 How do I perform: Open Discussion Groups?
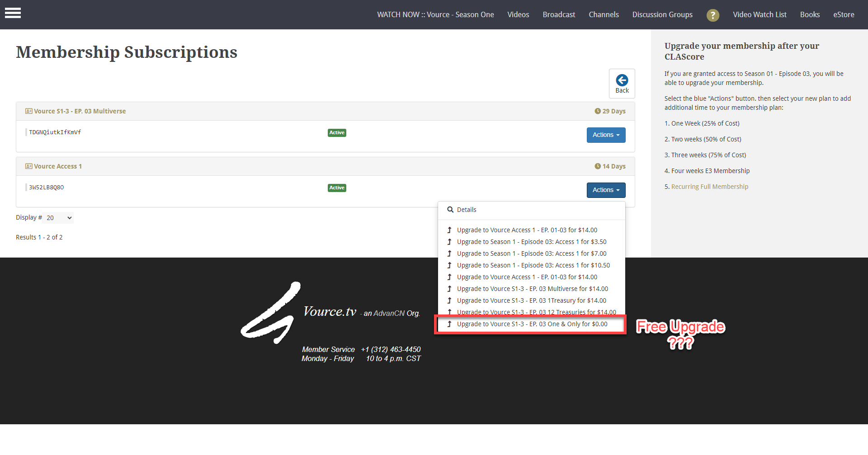click(x=662, y=14)
